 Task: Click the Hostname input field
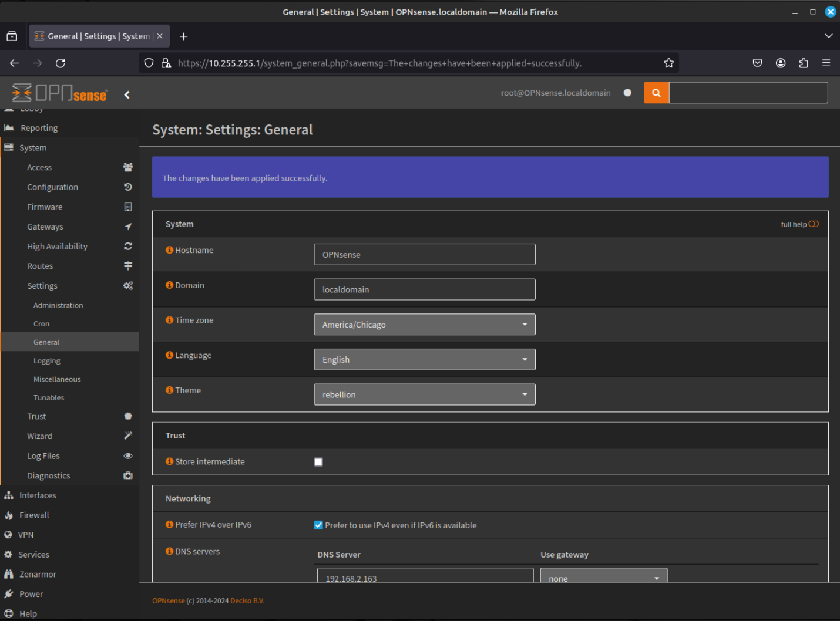425,254
